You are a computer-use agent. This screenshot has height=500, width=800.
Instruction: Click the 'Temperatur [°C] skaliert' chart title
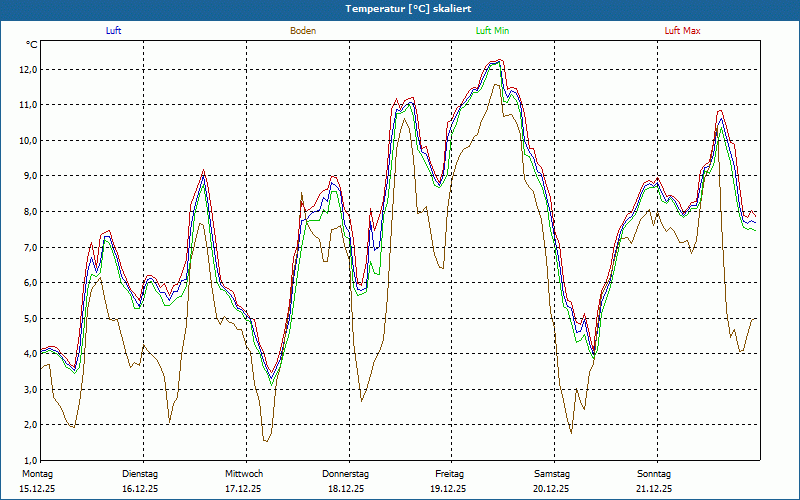tap(400, 8)
